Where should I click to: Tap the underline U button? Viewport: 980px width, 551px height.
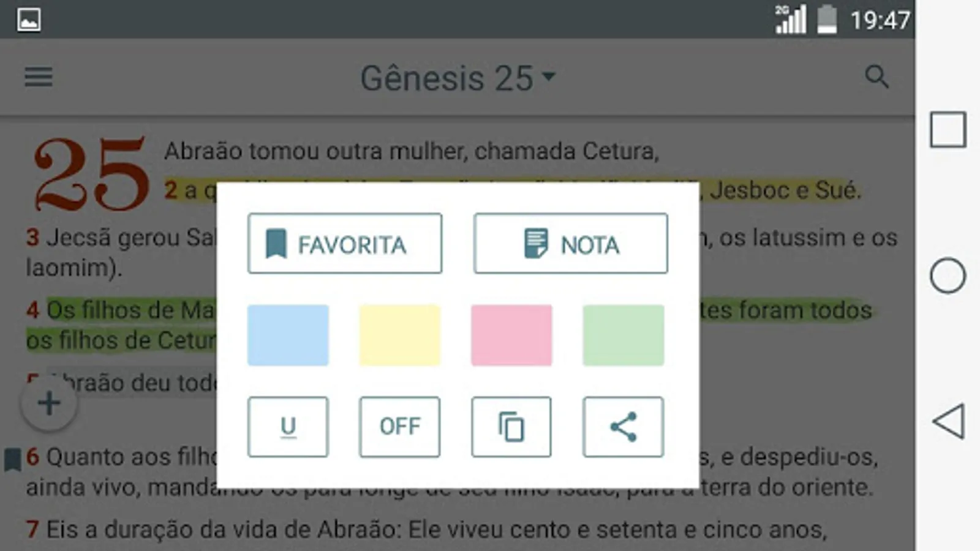tap(288, 427)
